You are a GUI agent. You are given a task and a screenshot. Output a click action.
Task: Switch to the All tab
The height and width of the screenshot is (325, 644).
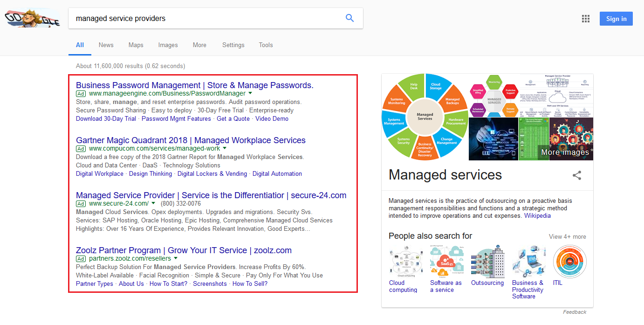80,45
